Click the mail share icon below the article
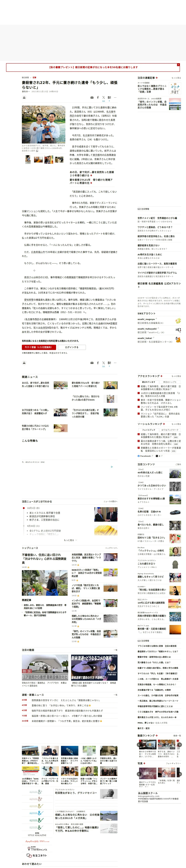 (x=92, y=363)
